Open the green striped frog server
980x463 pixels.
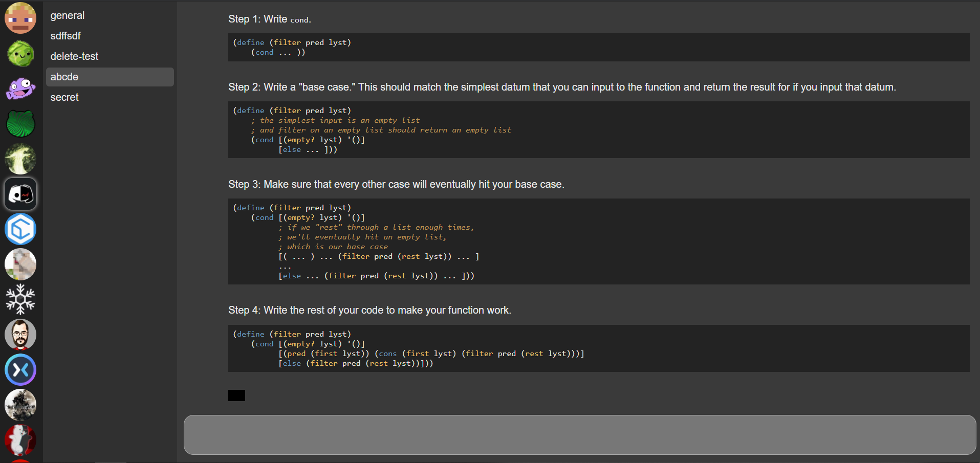click(x=20, y=124)
